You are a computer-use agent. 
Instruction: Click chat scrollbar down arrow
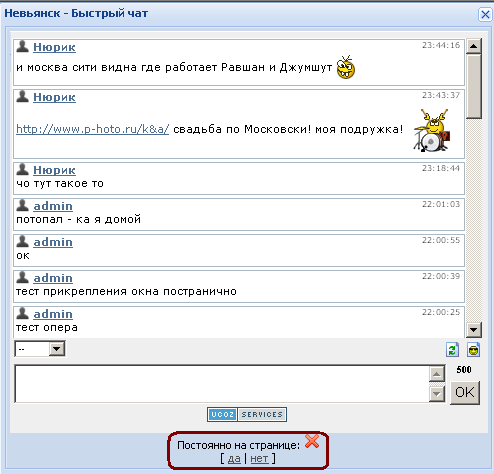coord(473,330)
